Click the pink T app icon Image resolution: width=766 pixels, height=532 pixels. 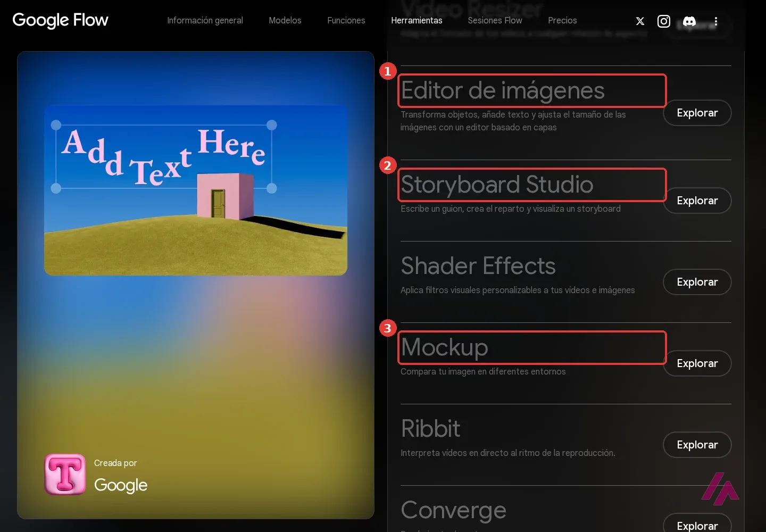pyautogui.click(x=65, y=474)
